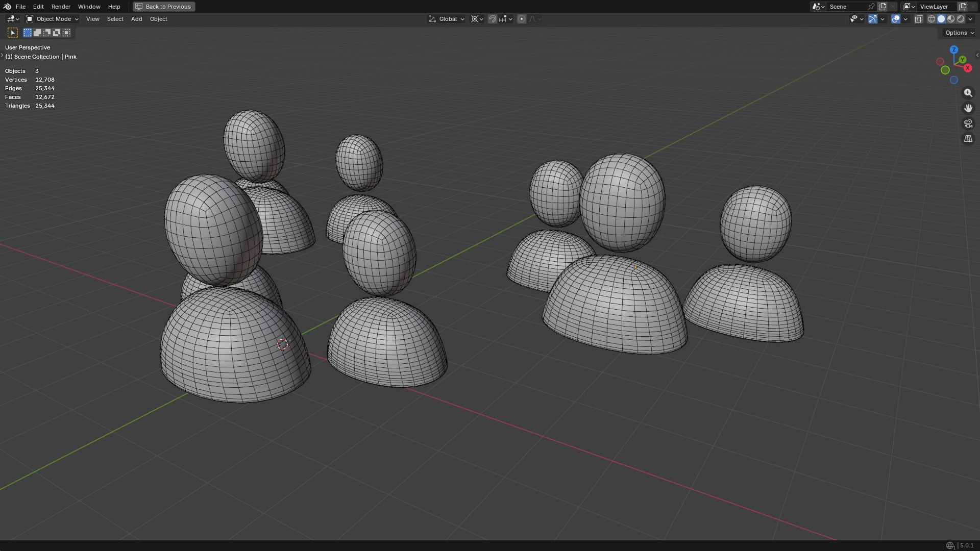The image size is (980, 551).
Task: Choose the Extend existing selection mode icon
Action: point(37,33)
